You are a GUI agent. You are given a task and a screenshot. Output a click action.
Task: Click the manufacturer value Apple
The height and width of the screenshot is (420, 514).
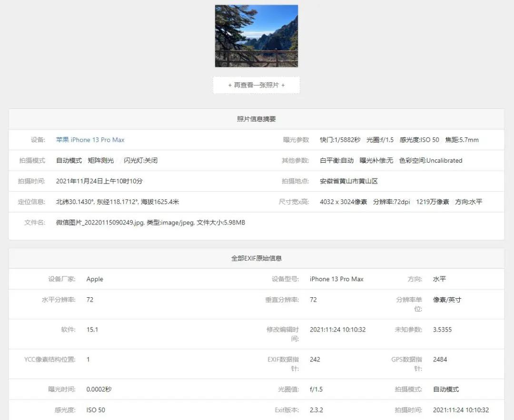point(95,279)
